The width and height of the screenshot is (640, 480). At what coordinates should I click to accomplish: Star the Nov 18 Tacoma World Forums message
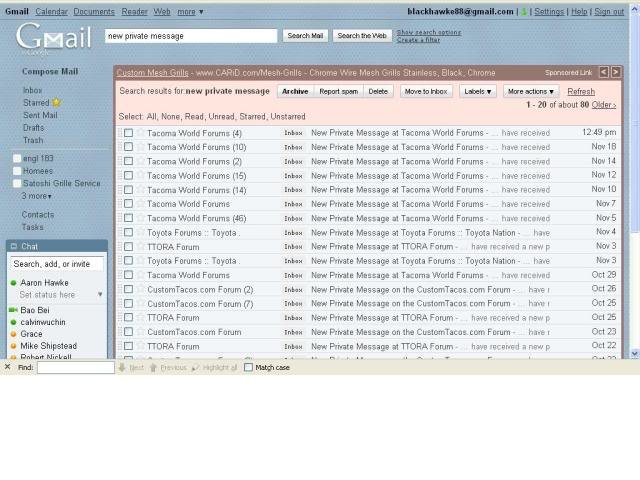[x=141, y=147]
